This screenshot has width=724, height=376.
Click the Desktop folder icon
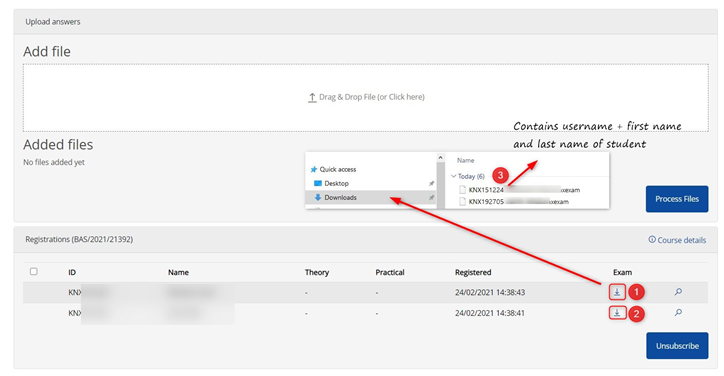click(x=318, y=183)
